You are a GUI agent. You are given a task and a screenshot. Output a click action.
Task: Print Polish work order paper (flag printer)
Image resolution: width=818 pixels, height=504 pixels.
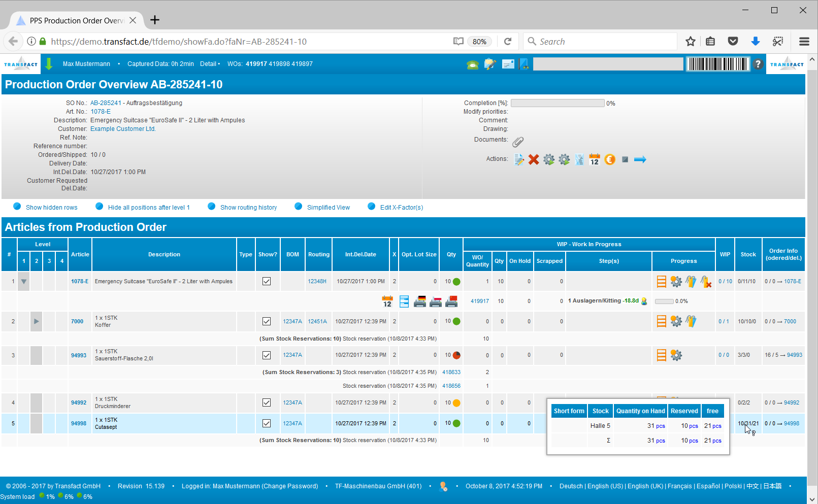pyautogui.click(x=436, y=301)
